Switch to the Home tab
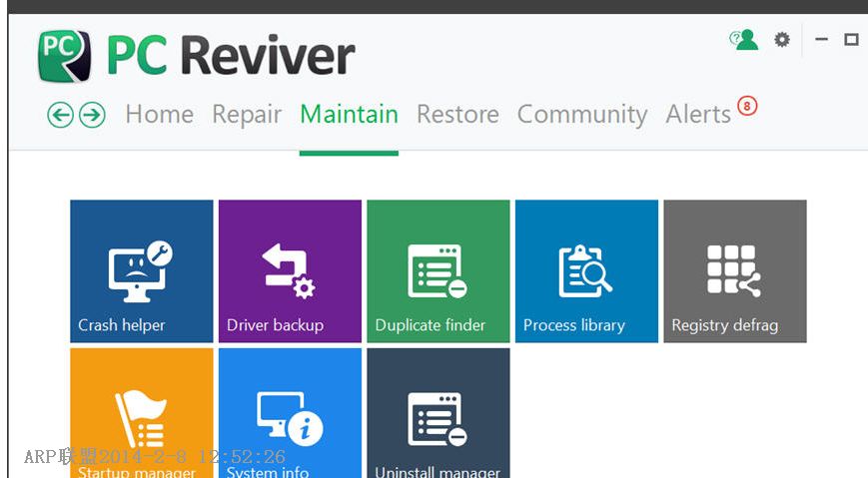 tap(160, 115)
